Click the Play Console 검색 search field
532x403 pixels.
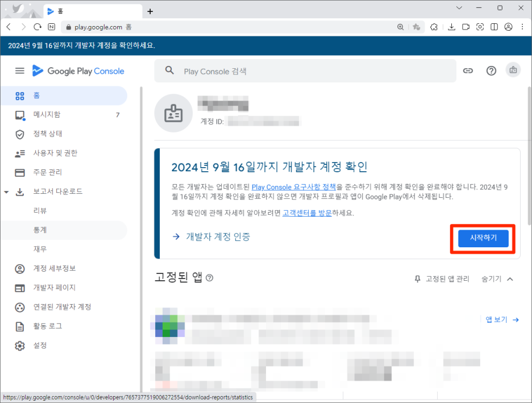tap(305, 71)
